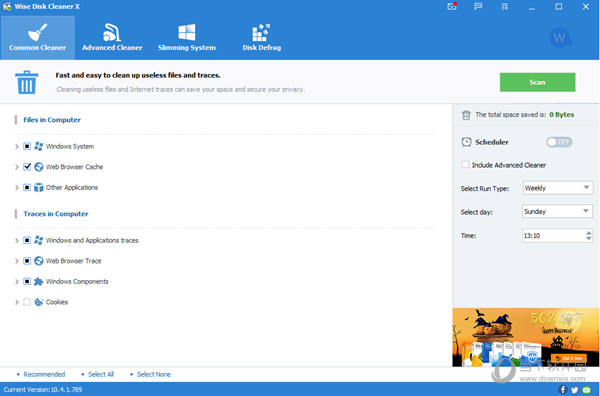The width and height of the screenshot is (600, 396).
Task: Minimize the Wise Disk Cleaner window
Action: [532, 7]
